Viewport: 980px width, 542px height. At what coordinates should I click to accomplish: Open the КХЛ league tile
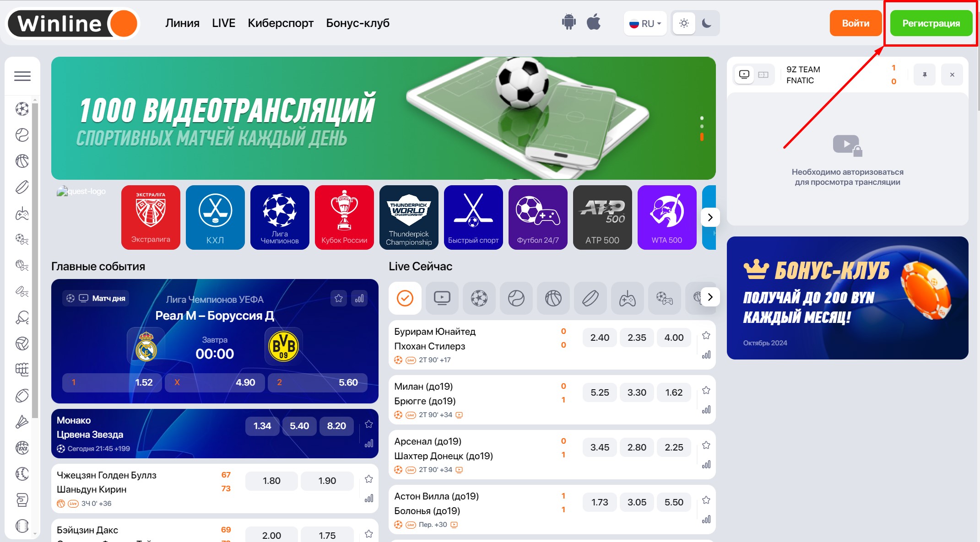215,217
